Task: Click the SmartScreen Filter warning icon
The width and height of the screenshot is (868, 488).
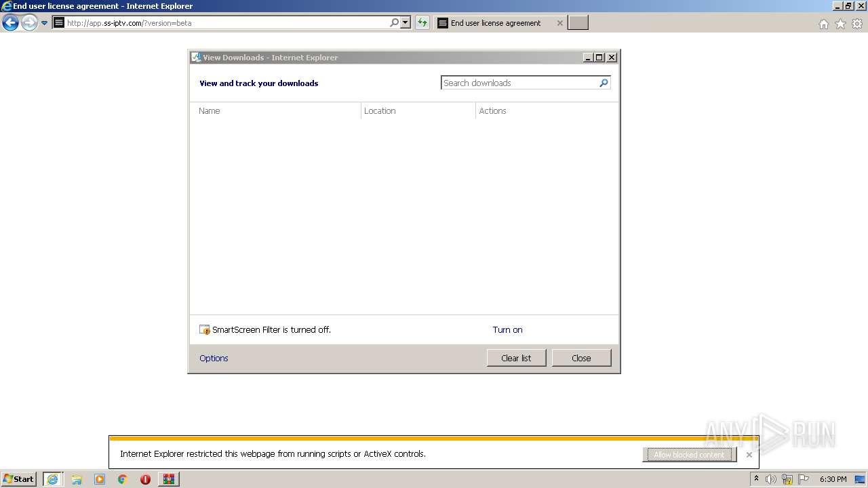Action: tap(205, 330)
